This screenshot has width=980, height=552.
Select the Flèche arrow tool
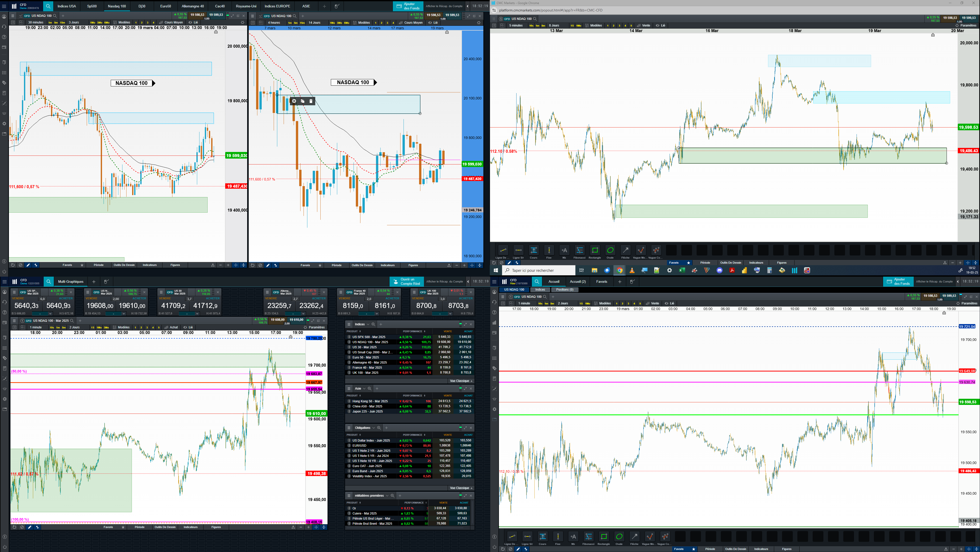625,251
